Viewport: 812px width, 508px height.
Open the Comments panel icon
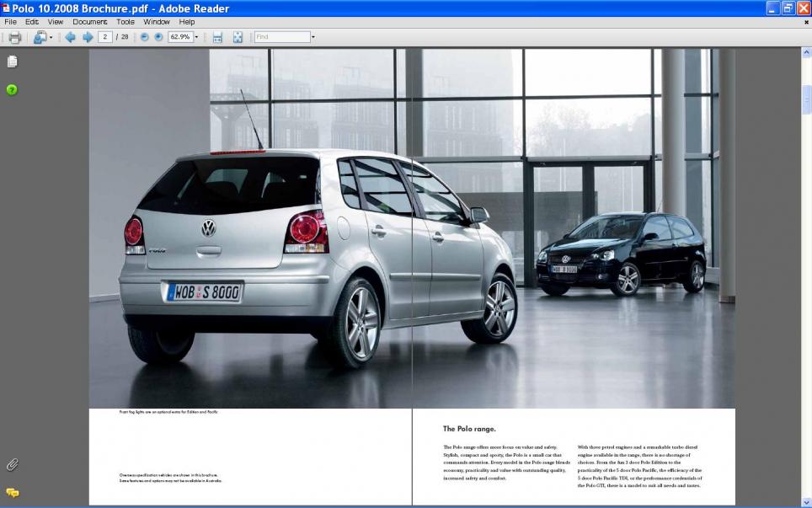pyautogui.click(x=12, y=493)
